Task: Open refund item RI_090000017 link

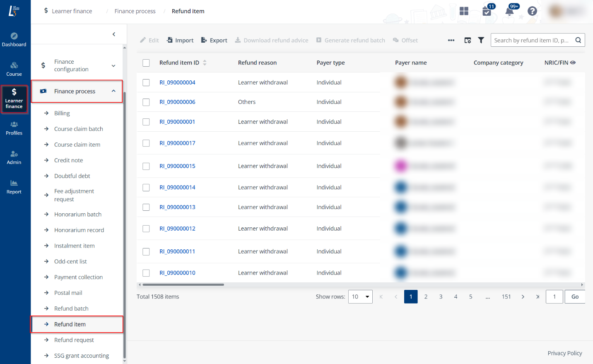Action: pos(177,143)
